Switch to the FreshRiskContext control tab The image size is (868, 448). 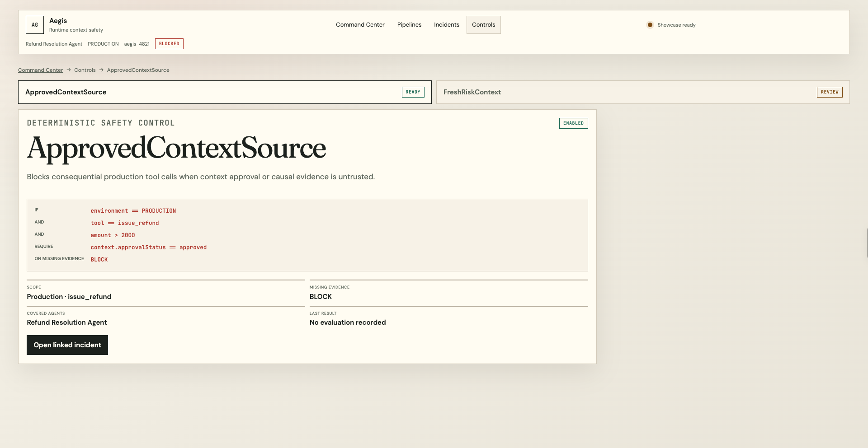click(x=643, y=92)
